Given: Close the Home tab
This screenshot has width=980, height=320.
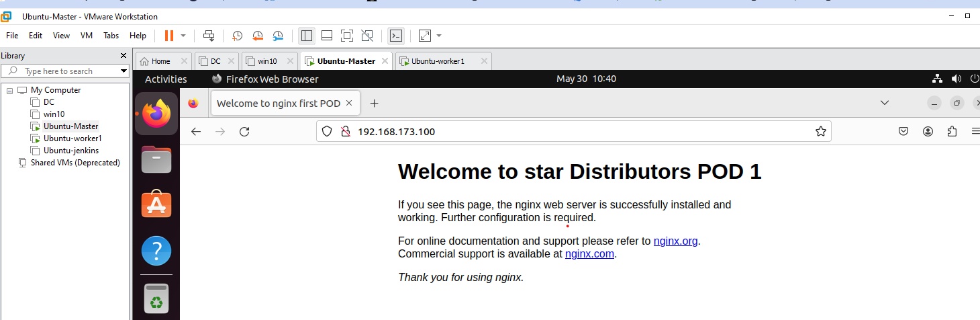Looking at the screenshot, I should pos(185,61).
